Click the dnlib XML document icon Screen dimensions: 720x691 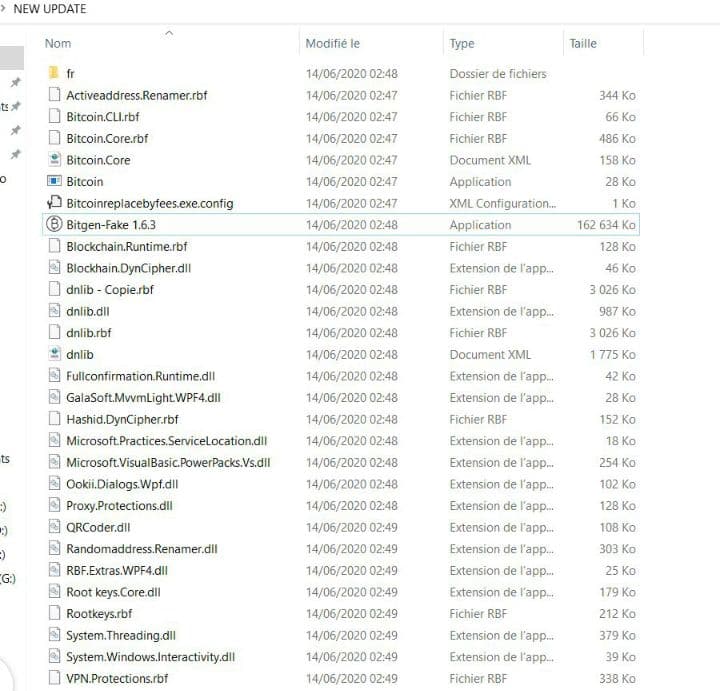click(54, 355)
